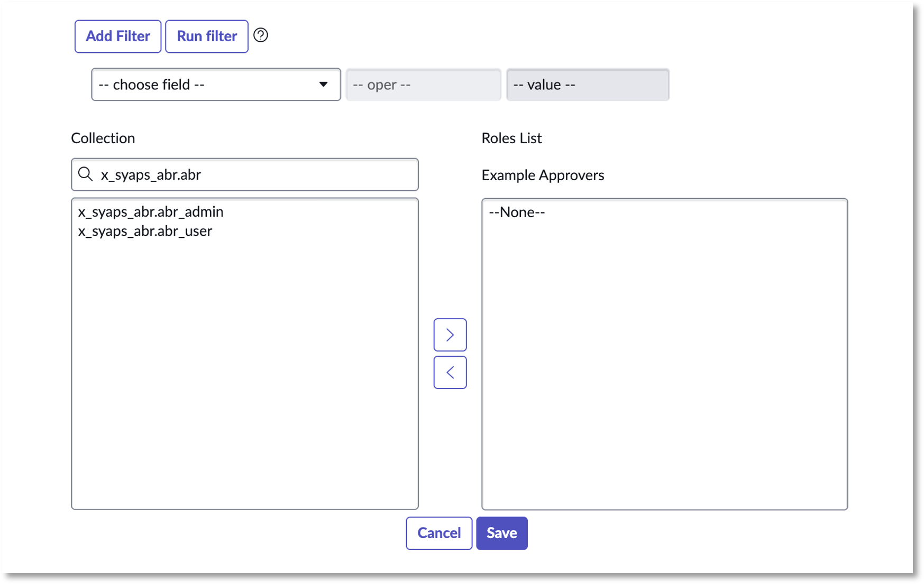
Task: Save the roles list changes
Action: pos(501,533)
